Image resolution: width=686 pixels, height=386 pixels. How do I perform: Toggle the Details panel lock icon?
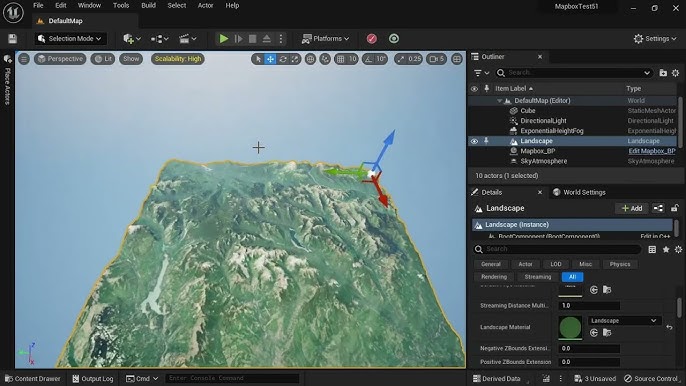tap(675, 208)
